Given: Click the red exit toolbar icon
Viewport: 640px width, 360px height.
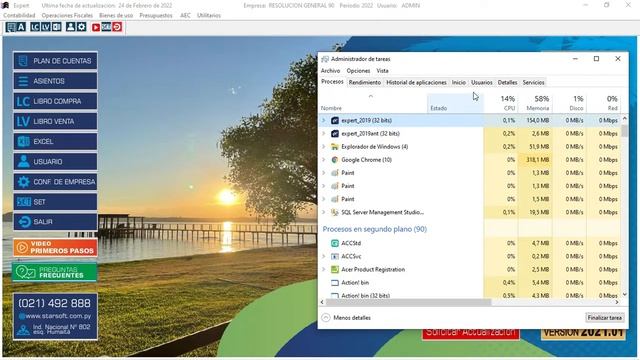Looking at the screenshot, I should point(117,27).
